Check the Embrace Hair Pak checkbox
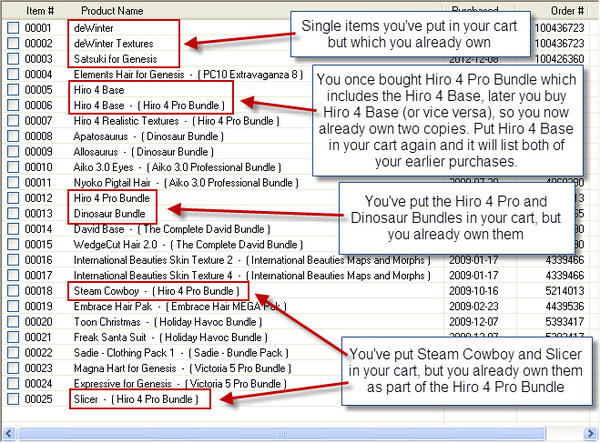The height and width of the screenshot is (443, 600). (x=13, y=306)
